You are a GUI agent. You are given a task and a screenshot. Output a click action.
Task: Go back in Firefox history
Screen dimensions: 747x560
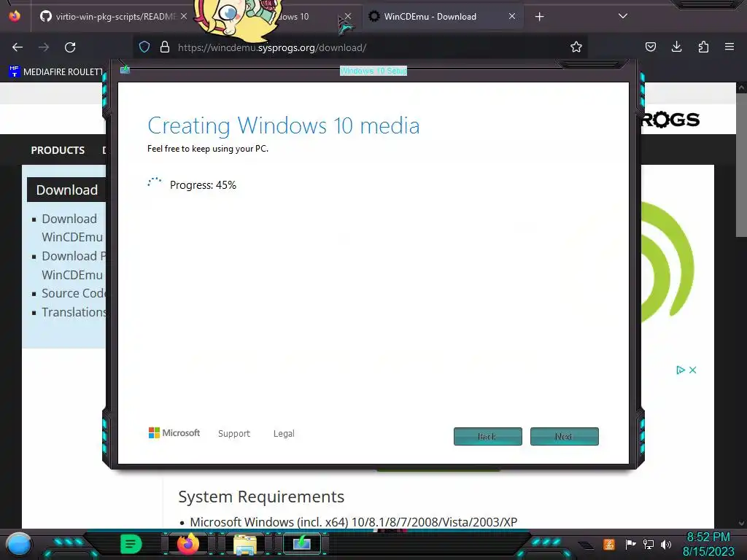point(18,47)
